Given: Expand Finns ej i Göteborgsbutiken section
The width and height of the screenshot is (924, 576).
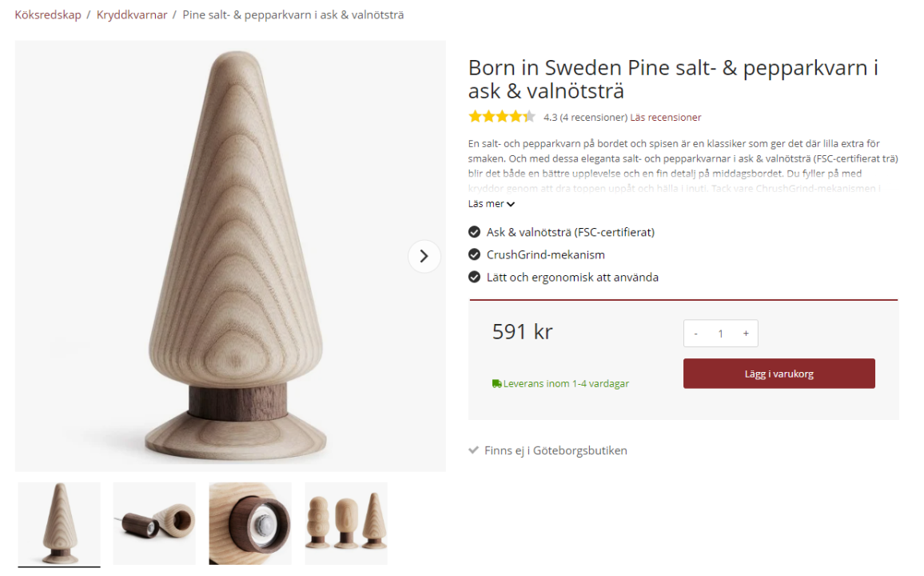Looking at the screenshot, I should [x=555, y=450].
